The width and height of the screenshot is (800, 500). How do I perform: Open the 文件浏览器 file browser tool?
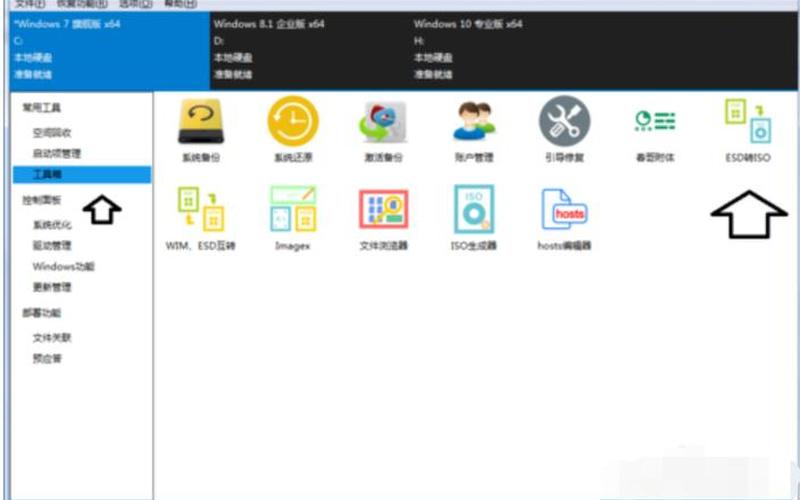click(x=384, y=219)
